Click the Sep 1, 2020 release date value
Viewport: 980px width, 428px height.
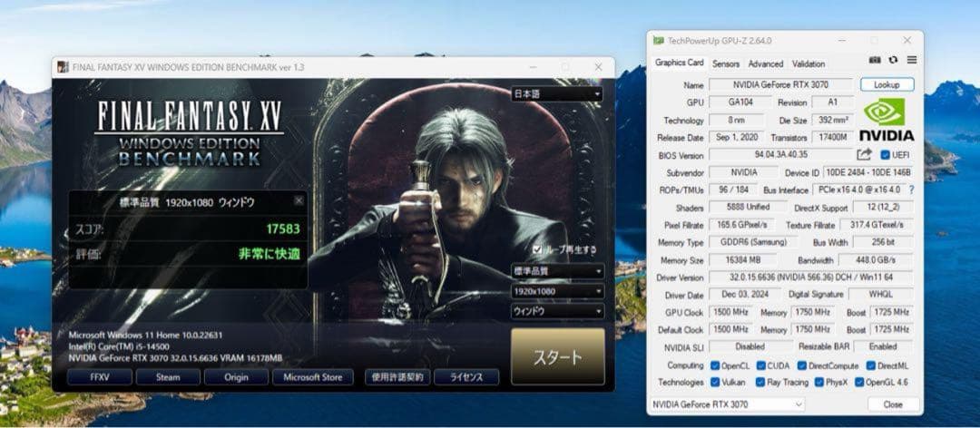[x=738, y=137]
